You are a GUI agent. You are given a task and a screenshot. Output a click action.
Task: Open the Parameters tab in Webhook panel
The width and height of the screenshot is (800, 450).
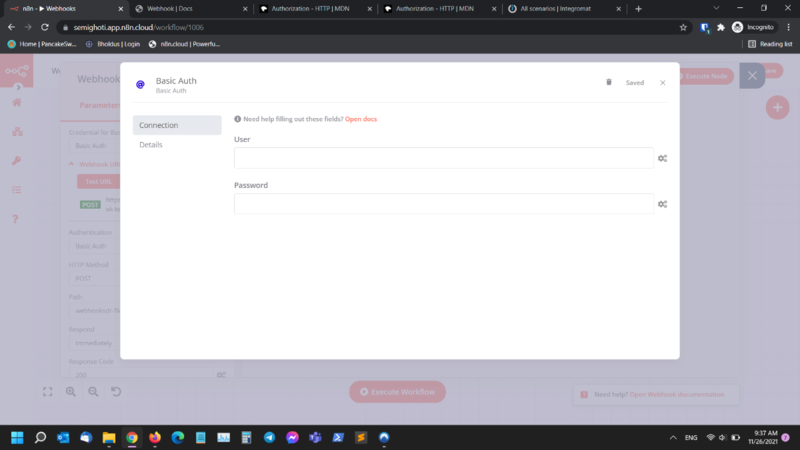coord(99,105)
